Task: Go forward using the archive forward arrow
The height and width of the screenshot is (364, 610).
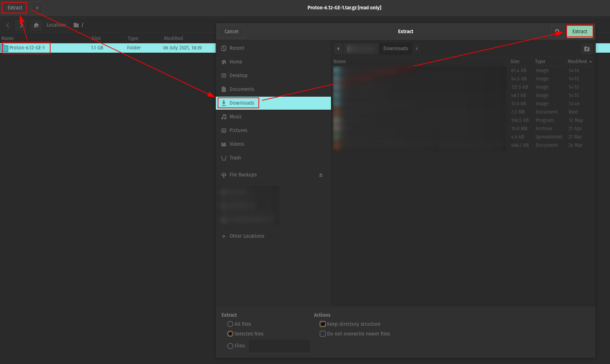Action: click(x=21, y=25)
